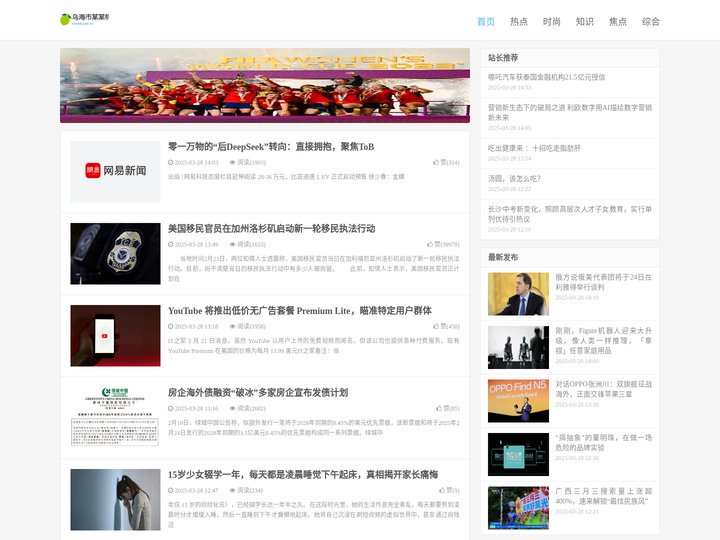This screenshot has height=540, width=720.
Task: Click eye icon on 美国移民官员 article
Action: click(232, 244)
